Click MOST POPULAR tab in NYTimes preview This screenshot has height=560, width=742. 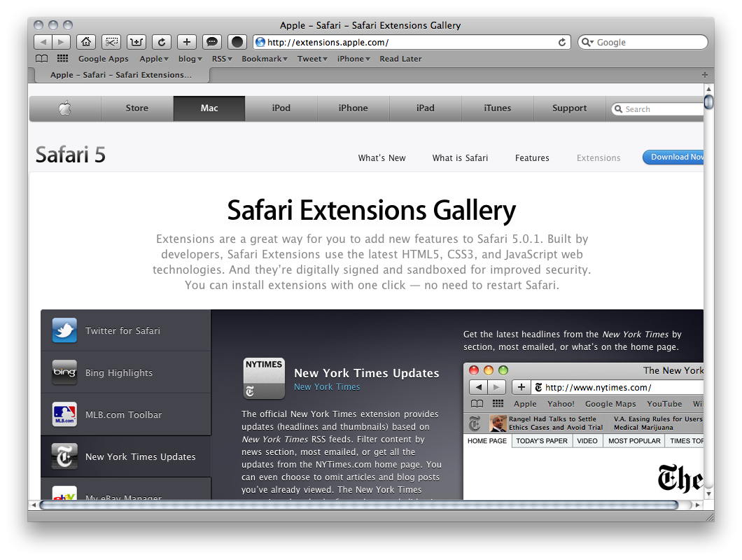click(x=634, y=441)
